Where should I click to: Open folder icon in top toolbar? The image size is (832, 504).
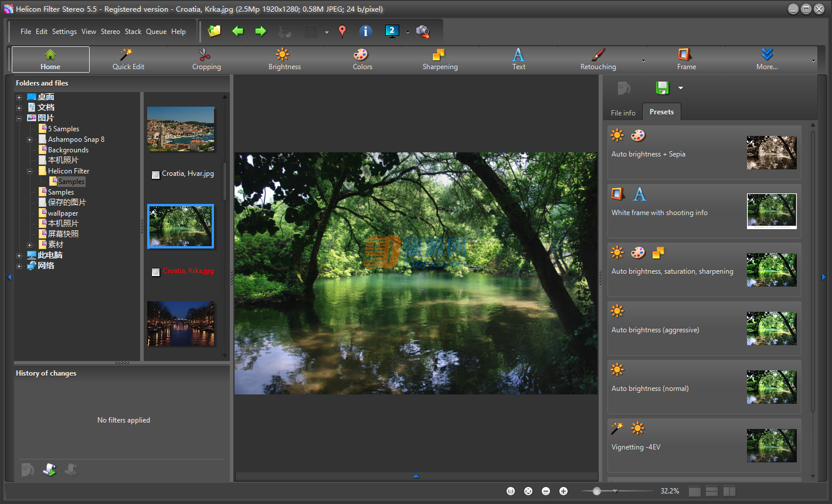(215, 31)
